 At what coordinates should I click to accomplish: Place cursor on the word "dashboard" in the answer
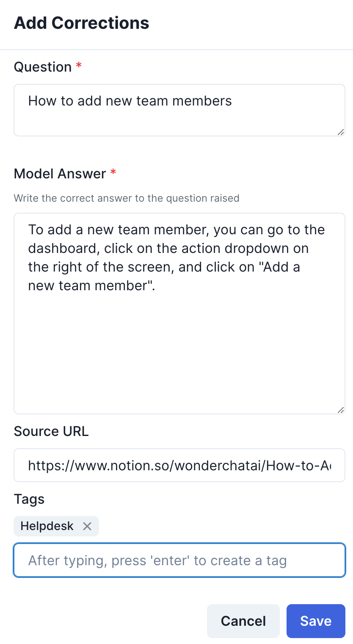(63, 248)
